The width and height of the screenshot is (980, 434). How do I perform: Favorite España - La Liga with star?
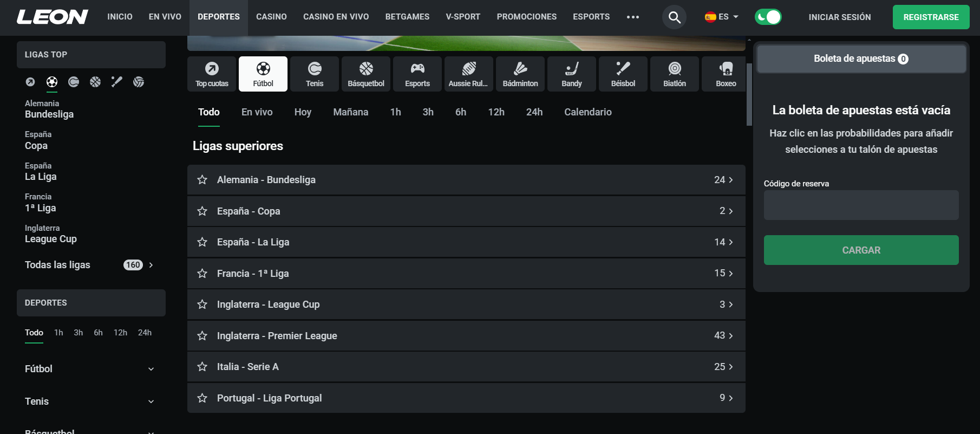(202, 242)
